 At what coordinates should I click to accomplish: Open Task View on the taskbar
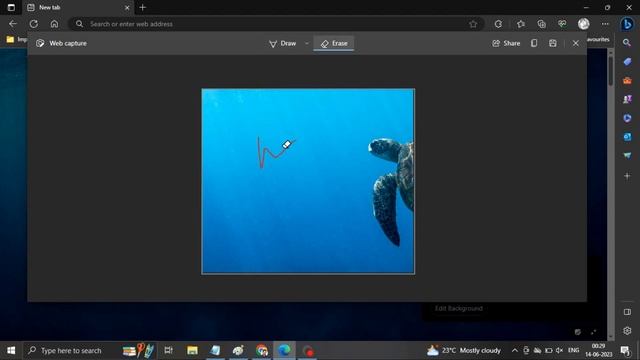168,350
